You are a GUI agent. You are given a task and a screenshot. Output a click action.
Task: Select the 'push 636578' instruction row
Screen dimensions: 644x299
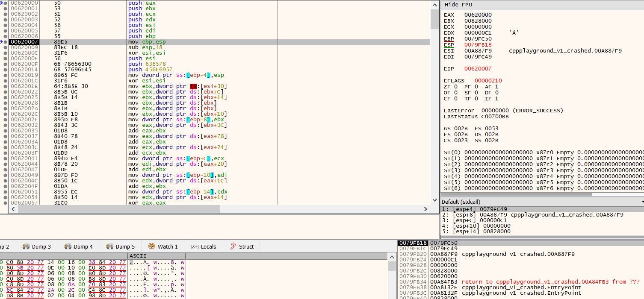pos(219,64)
